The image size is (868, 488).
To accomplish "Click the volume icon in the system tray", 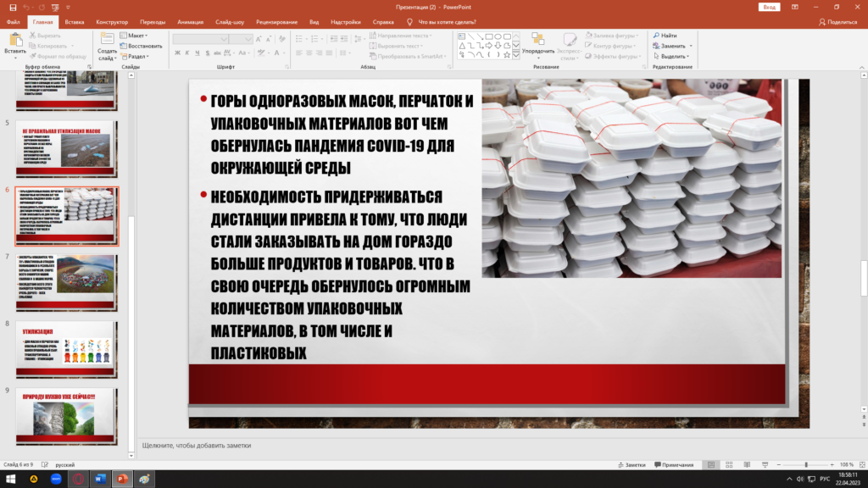I will click(800, 480).
